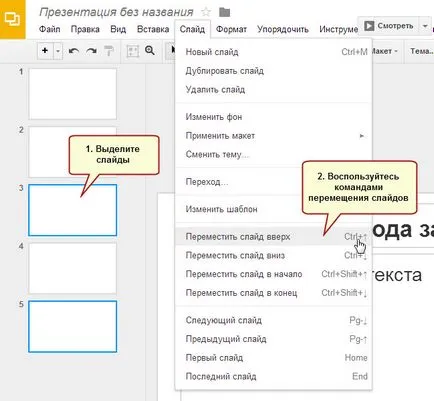Choose Изменить фон
The width and height of the screenshot is (434, 401).
[273, 117]
